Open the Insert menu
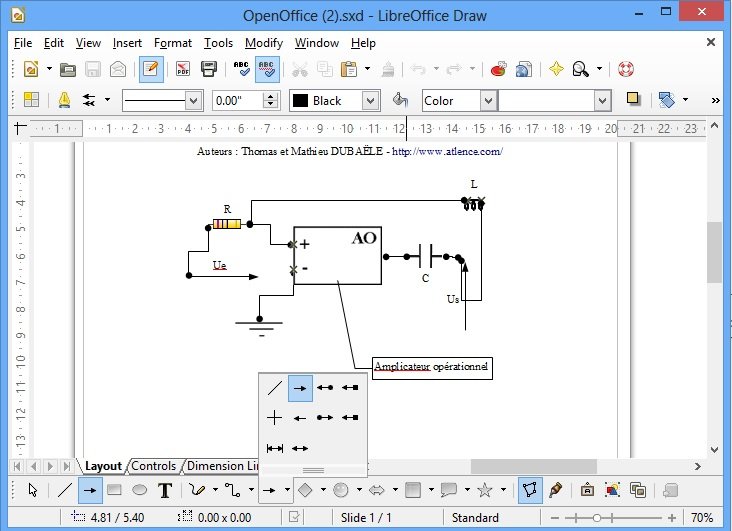This screenshot has width=732, height=531. [x=127, y=43]
